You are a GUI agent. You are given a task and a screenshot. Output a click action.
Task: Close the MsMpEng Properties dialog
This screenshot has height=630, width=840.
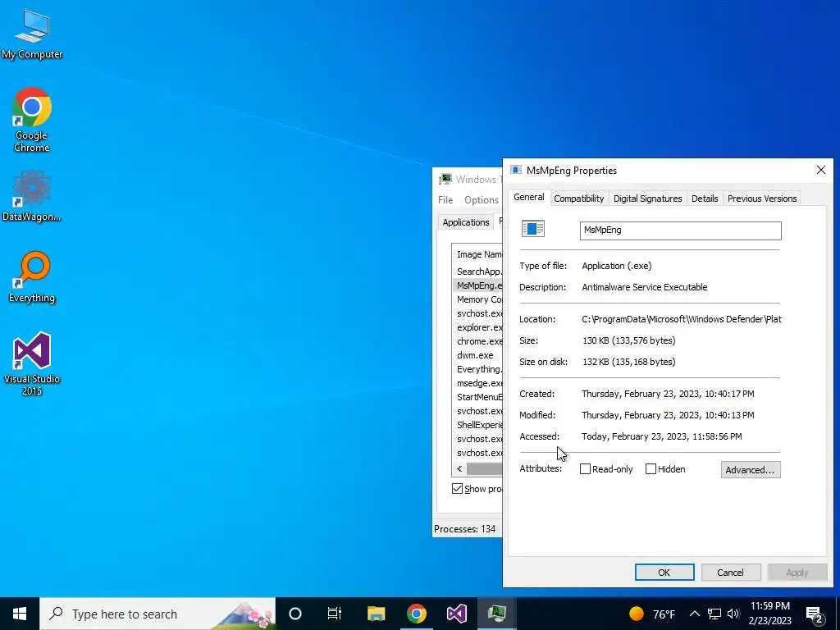820,170
